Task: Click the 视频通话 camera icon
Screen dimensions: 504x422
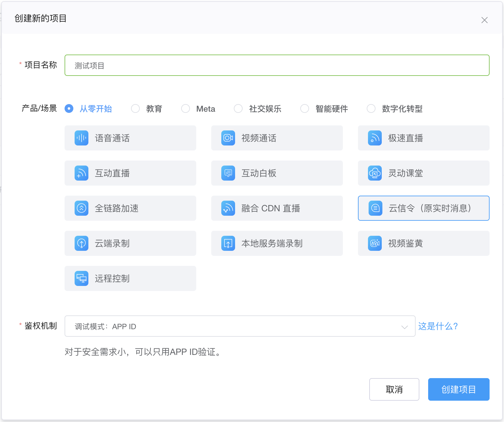Action: click(x=228, y=138)
